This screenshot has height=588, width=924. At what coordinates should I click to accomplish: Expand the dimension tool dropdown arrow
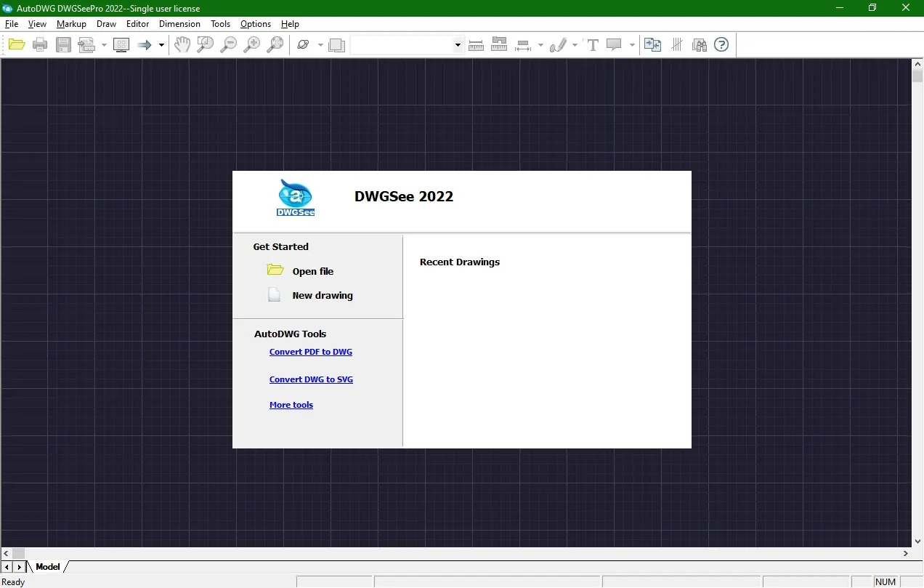pyautogui.click(x=540, y=45)
